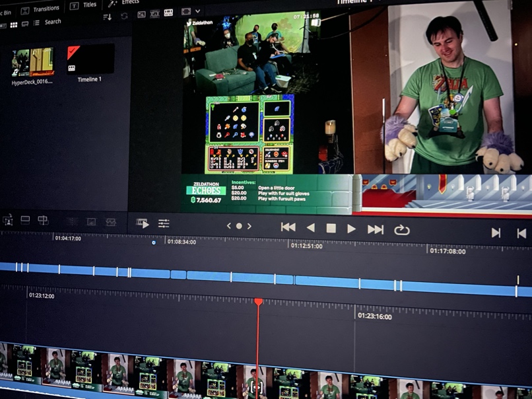Click the Search field in media pool
532x399 pixels.
53,22
